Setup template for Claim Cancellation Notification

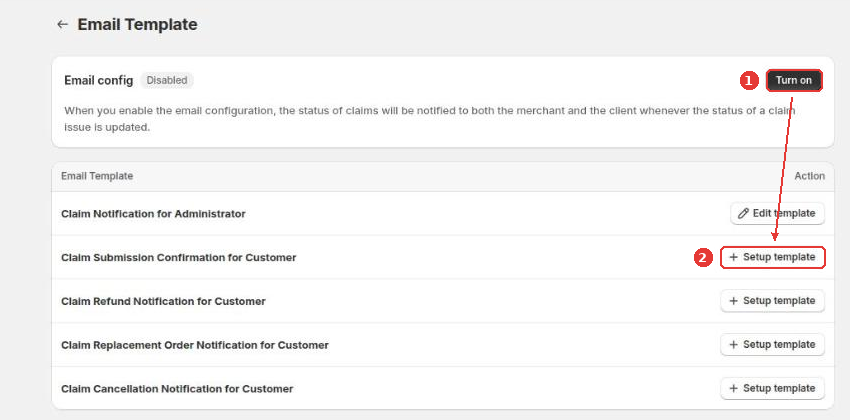(x=772, y=389)
